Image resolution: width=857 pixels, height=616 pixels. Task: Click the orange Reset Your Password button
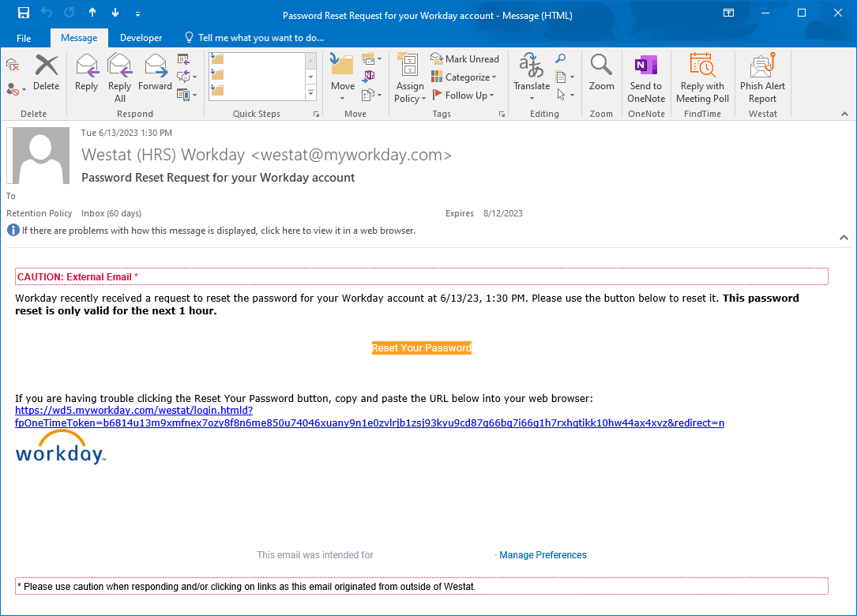422,348
